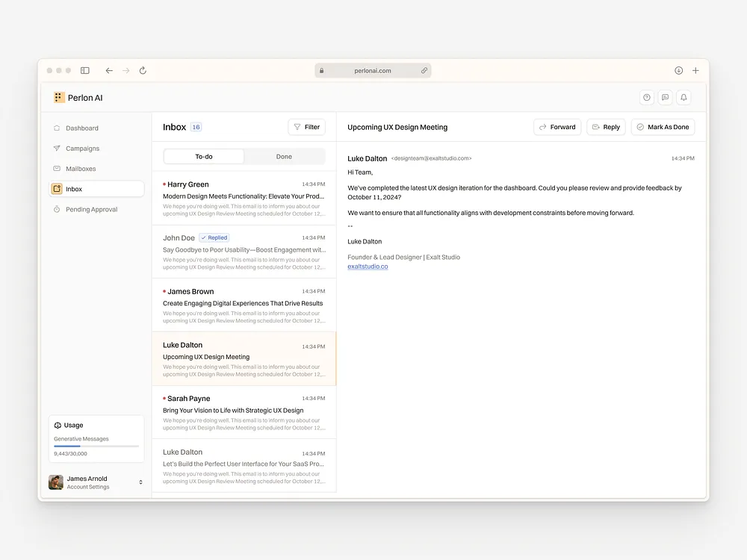
Task: Select the Inbox item in the sidebar
Action: (96, 188)
